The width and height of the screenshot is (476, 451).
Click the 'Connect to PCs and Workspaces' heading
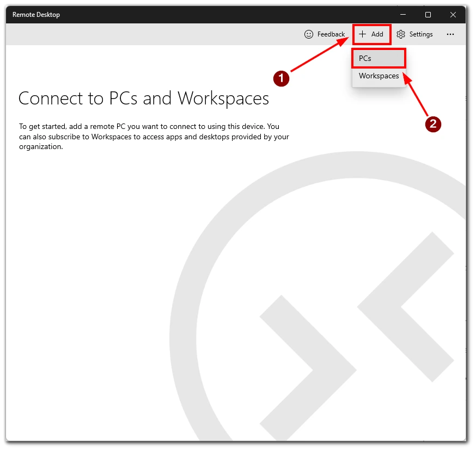pos(144,98)
